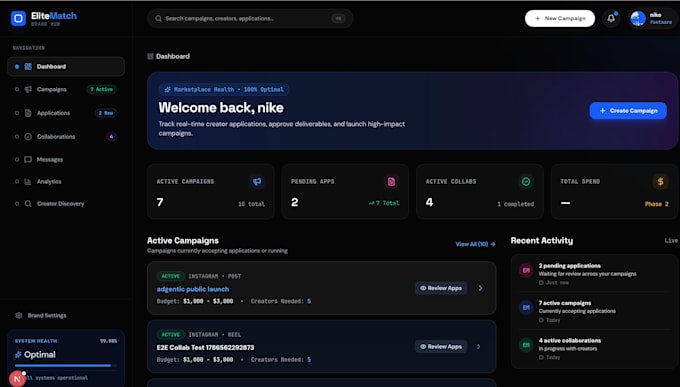Click the 2 New applications badge

(x=105, y=113)
